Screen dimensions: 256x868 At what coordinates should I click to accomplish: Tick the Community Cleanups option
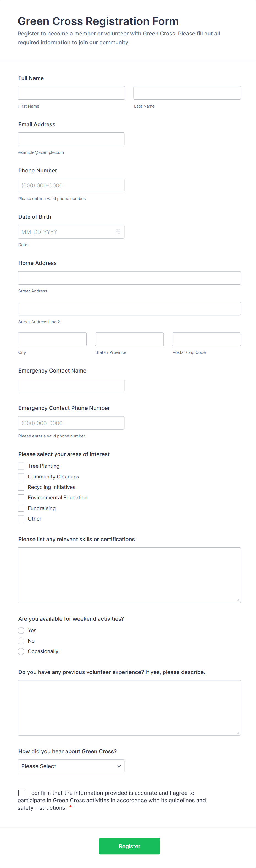pos(21,477)
